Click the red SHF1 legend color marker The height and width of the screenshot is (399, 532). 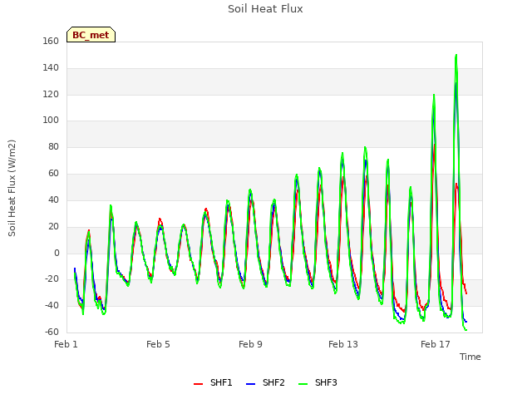coord(198,384)
